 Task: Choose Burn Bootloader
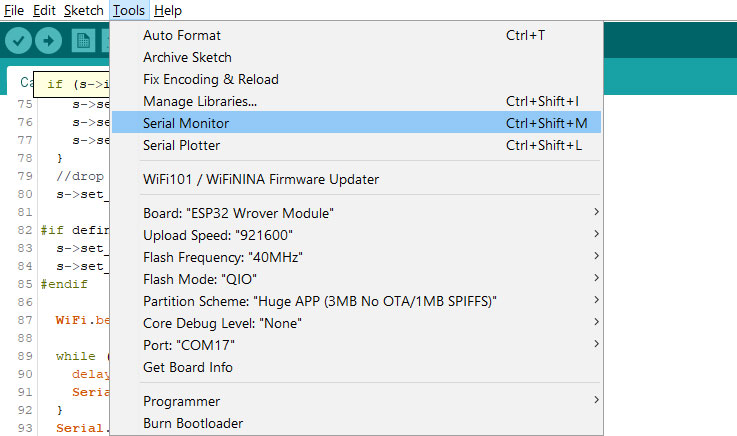[356, 423]
